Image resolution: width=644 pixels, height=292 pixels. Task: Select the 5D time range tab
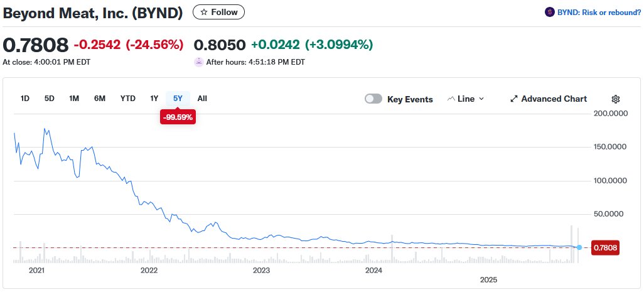click(x=50, y=99)
